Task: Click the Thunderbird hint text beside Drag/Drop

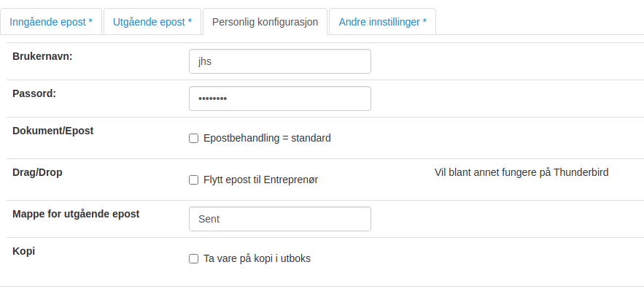Action: point(521,172)
